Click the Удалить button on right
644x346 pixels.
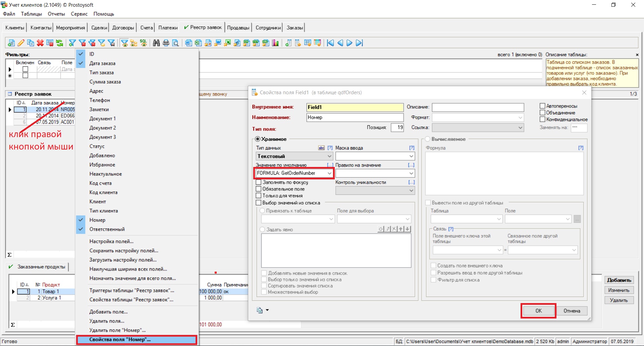(619, 300)
